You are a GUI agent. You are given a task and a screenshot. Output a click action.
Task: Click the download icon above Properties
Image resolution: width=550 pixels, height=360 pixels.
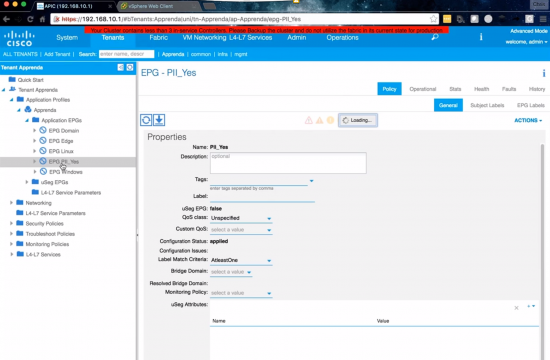(159, 120)
